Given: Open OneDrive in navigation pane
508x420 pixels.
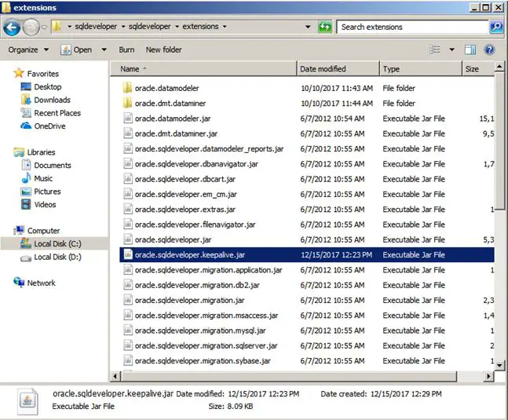Looking at the screenshot, I should point(43,126).
